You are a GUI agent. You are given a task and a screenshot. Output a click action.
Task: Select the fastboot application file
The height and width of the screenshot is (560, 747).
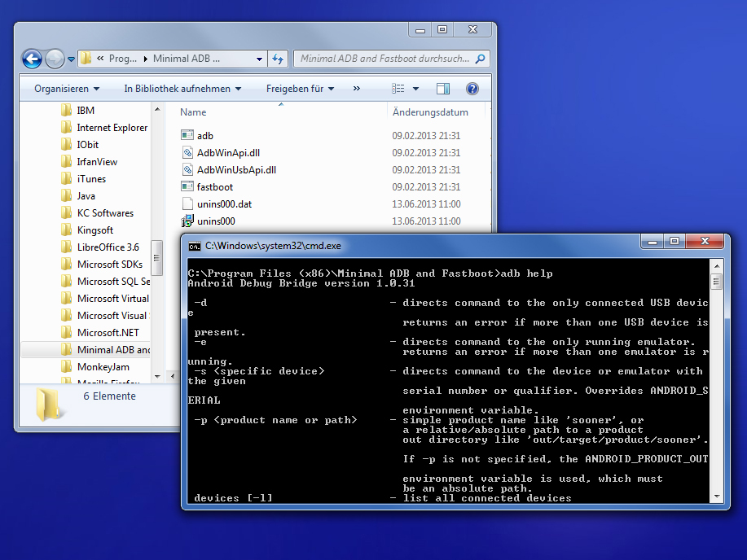click(214, 187)
